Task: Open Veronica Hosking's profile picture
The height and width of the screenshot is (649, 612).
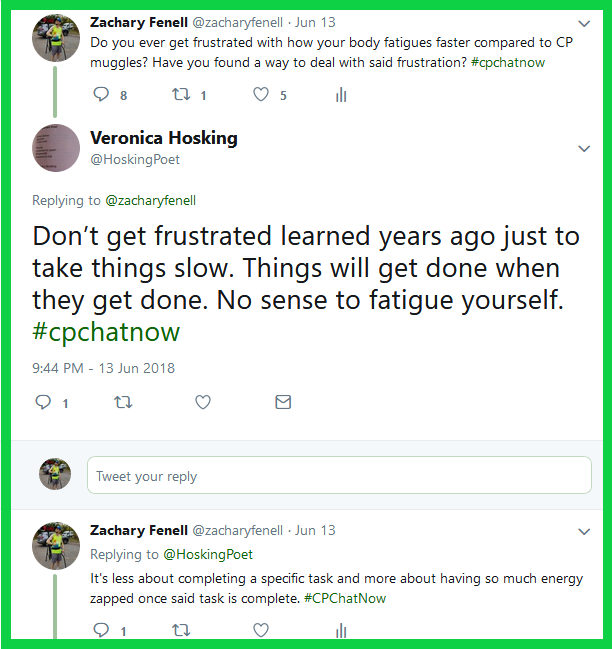Action: pyautogui.click(x=56, y=148)
